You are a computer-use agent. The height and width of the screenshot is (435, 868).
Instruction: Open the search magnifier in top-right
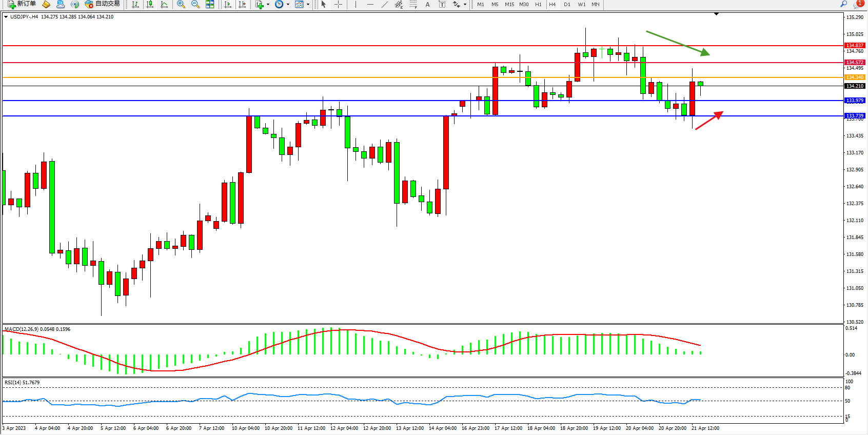click(843, 4)
